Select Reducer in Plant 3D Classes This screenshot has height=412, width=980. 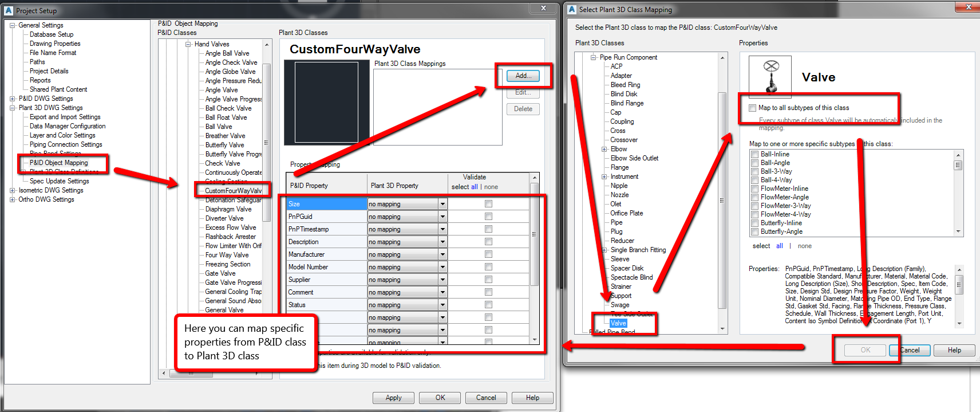622,241
